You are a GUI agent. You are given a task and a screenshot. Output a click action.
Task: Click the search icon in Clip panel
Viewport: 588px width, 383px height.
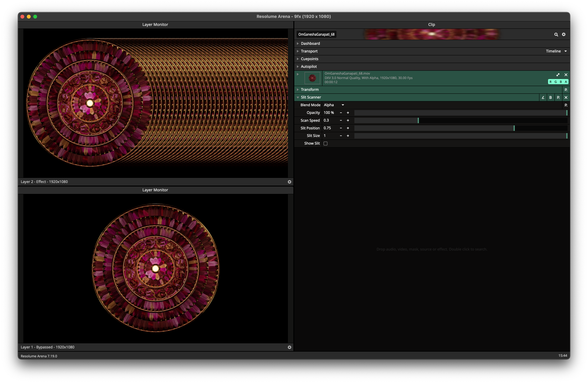tap(556, 35)
